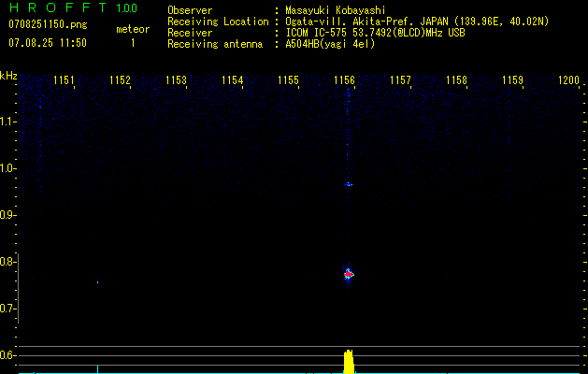Viewport: 588px width, 374px height.
Task: Click the small cyan dot echo after 1151
Action: pyautogui.click(x=98, y=282)
